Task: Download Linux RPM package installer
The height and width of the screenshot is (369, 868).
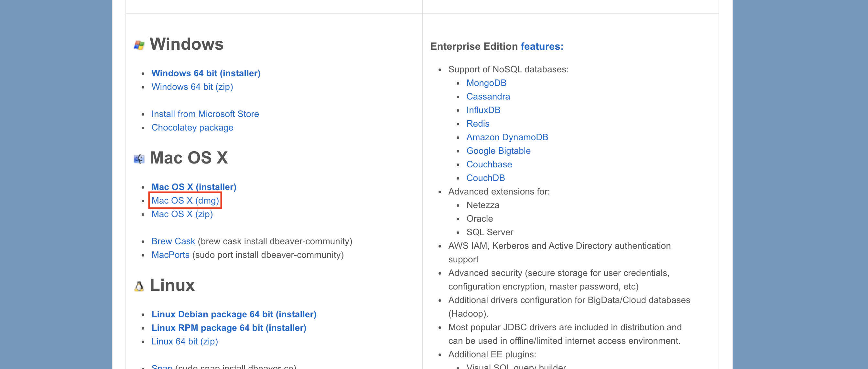Action: [228, 328]
